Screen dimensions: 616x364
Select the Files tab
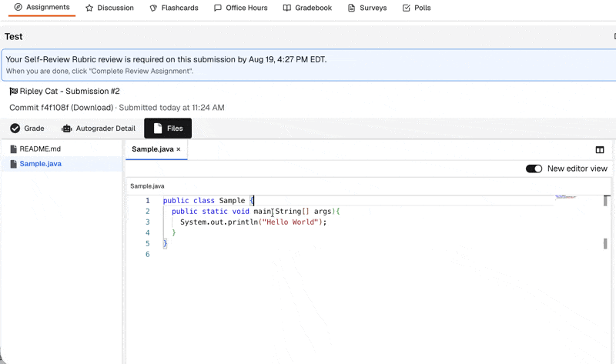tap(168, 129)
